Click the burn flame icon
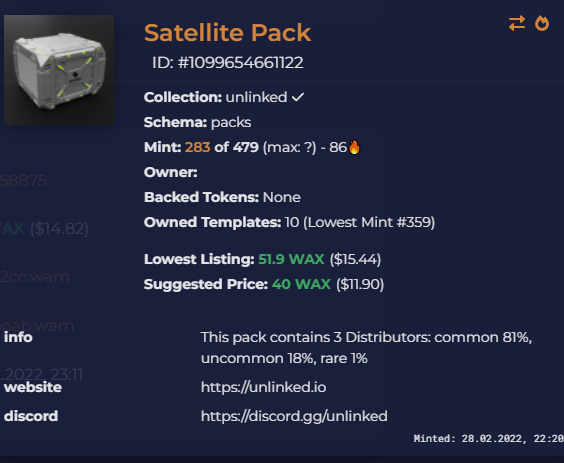 (542, 23)
